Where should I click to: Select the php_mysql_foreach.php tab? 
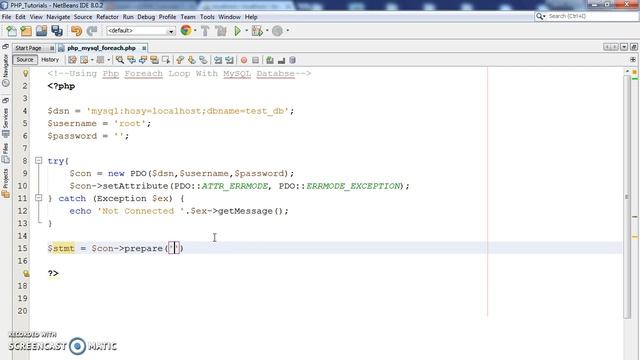101,48
